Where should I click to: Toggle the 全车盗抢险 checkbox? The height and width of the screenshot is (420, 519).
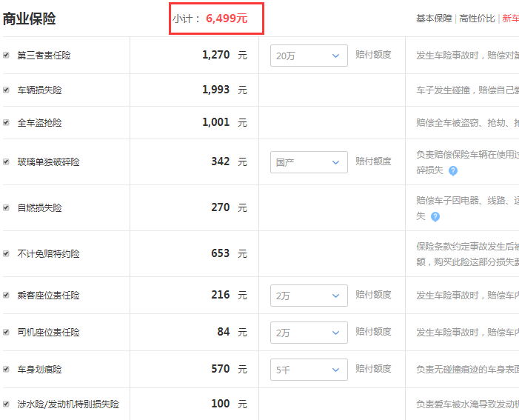point(6,122)
